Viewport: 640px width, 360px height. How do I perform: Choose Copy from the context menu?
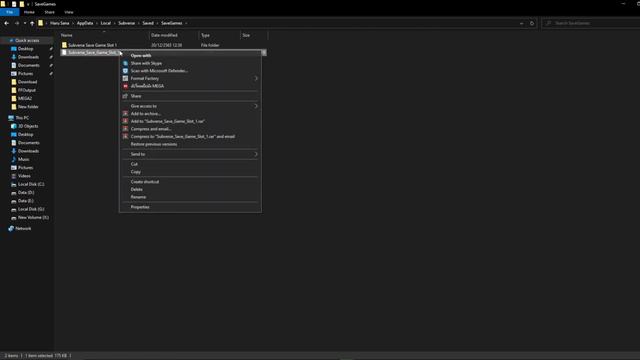point(136,172)
